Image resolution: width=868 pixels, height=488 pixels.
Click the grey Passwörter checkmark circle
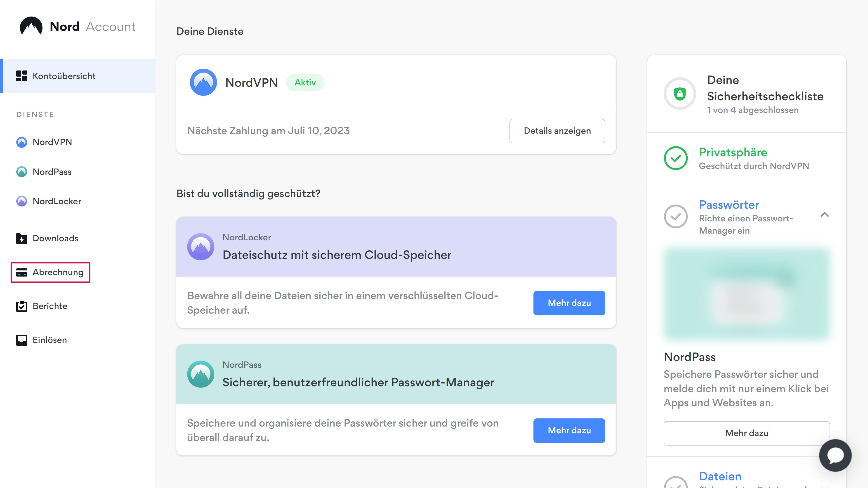pos(676,217)
